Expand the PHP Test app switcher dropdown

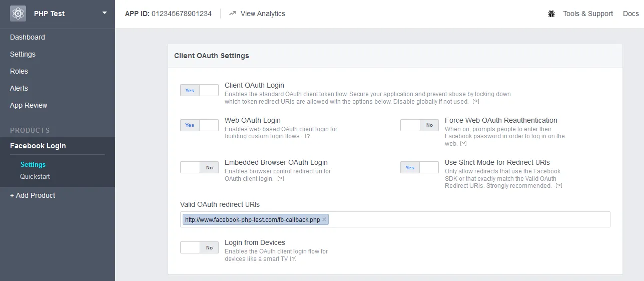[105, 13]
